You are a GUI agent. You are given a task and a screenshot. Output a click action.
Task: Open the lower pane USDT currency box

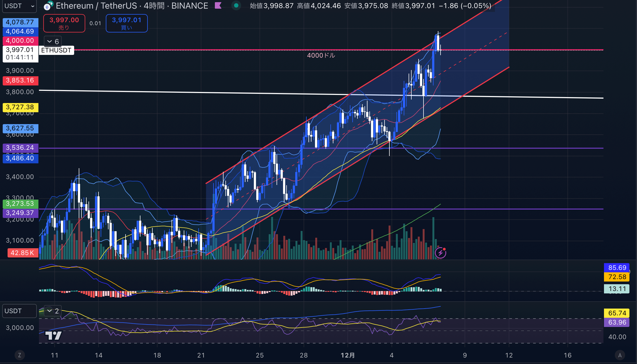(19, 311)
